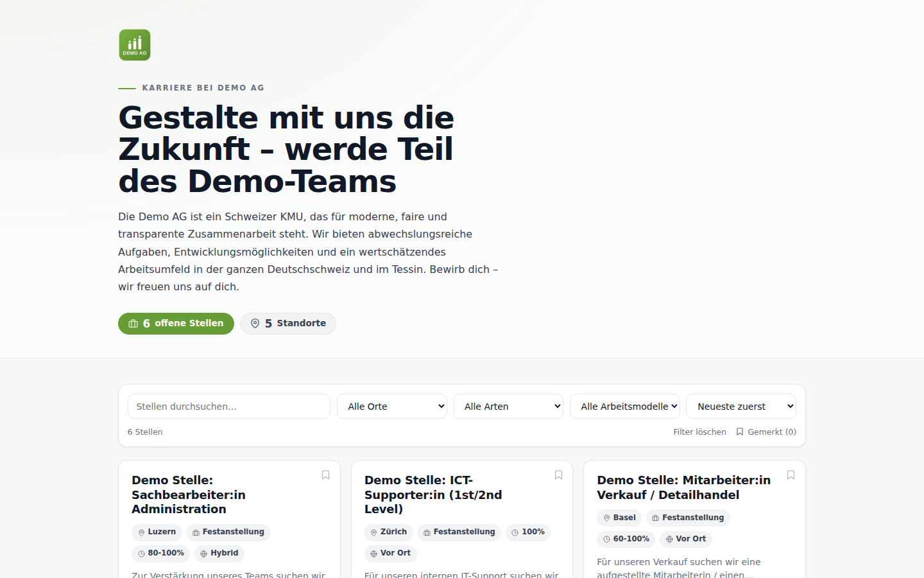Click the globe icon in the Hybrid tag

tap(204, 554)
